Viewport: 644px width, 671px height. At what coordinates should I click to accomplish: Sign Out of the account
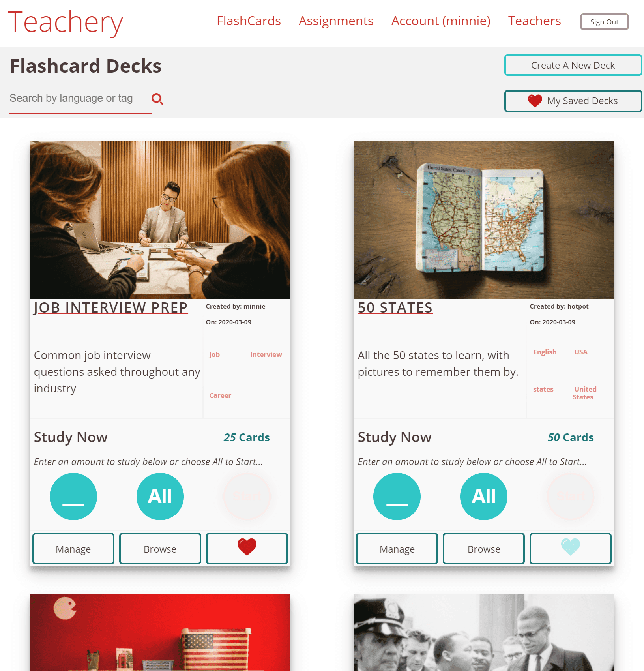(x=604, y=22)
